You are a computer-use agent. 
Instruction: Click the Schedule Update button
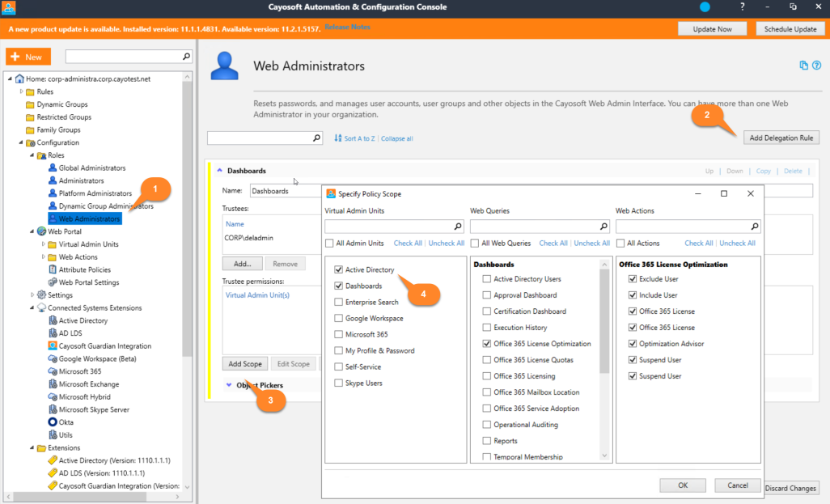point(790,28)
